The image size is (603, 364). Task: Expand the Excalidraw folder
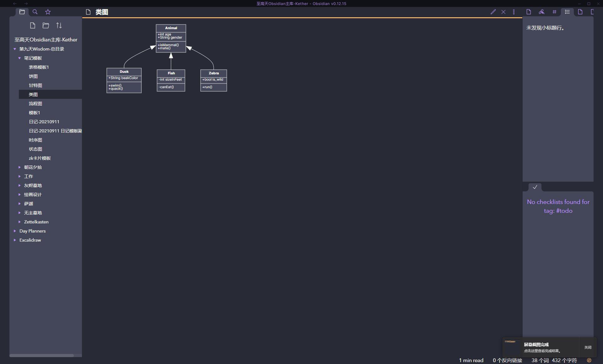tap(15, 240)
